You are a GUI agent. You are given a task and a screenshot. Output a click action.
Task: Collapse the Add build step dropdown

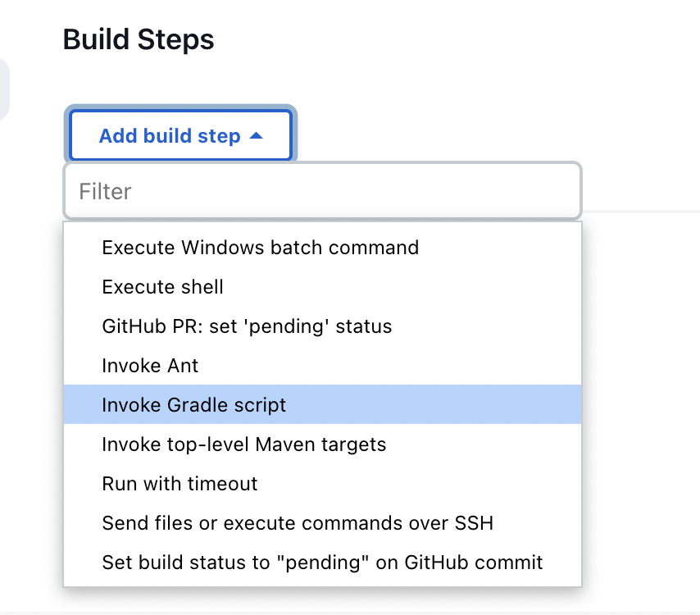pos(180,136)
